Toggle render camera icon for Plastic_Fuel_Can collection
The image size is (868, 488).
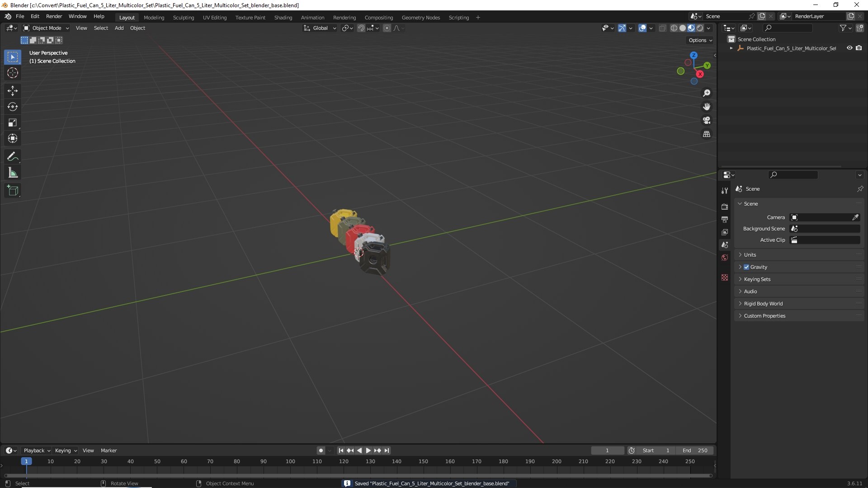(x=859, y=48)
